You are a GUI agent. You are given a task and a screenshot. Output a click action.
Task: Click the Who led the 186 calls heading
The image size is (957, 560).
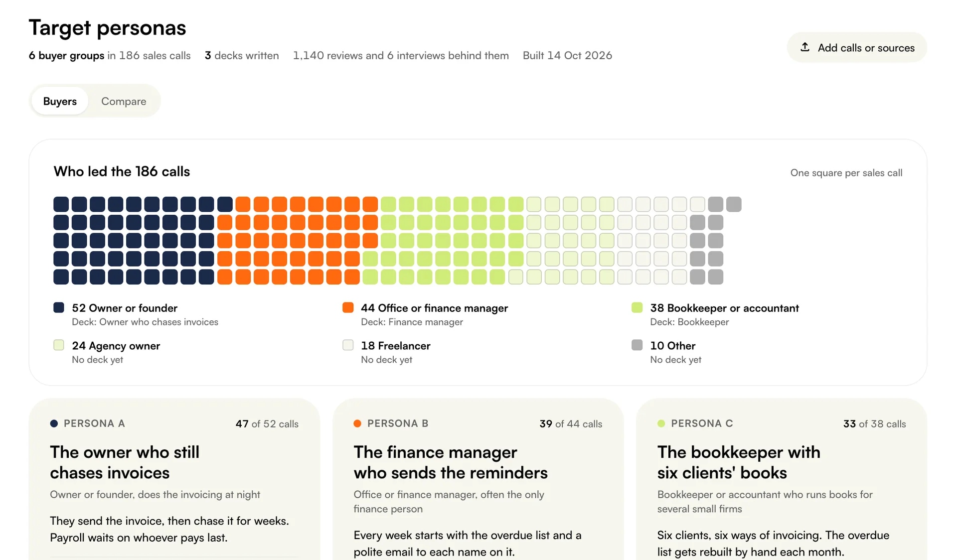point(122,171)
